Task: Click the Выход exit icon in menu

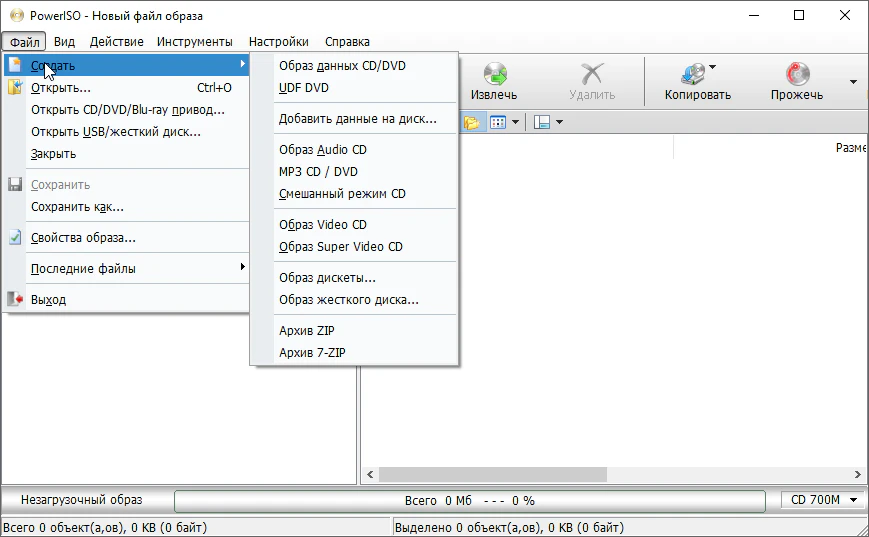Action: (x=15, y=299)
